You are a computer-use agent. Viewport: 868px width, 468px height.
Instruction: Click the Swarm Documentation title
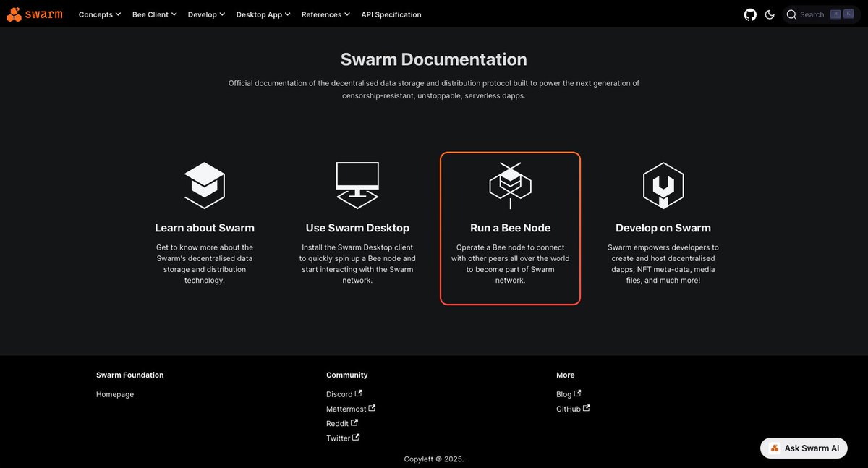tap(434, 59)
